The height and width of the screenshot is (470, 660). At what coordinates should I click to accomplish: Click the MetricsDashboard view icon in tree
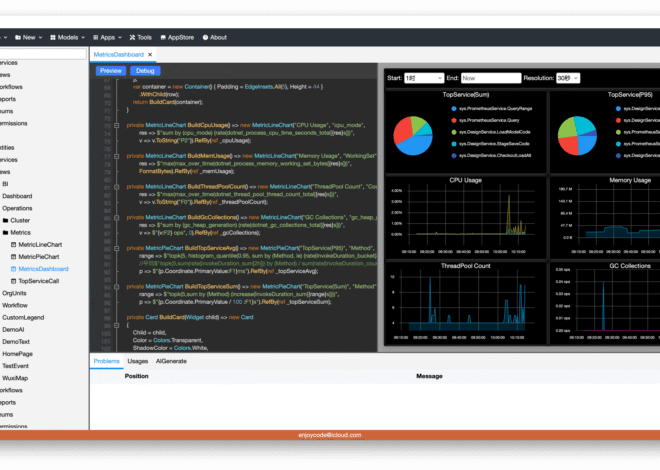point(13,269)
